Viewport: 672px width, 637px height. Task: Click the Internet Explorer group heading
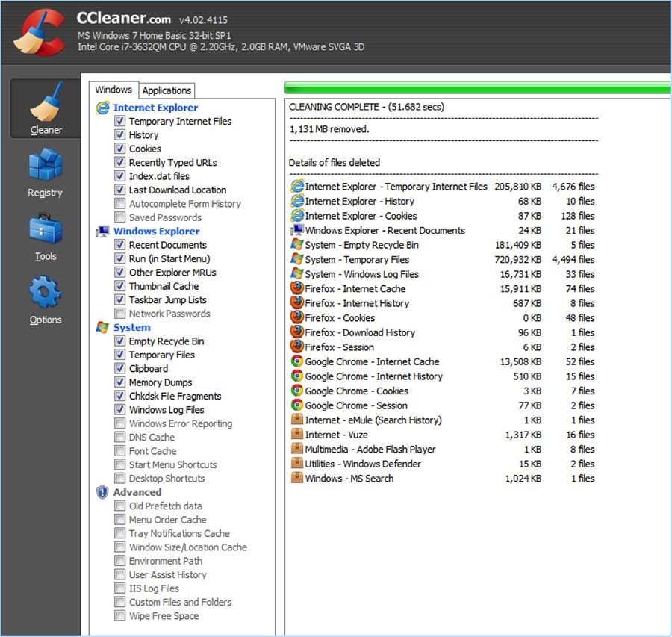[x=155, y=108]
